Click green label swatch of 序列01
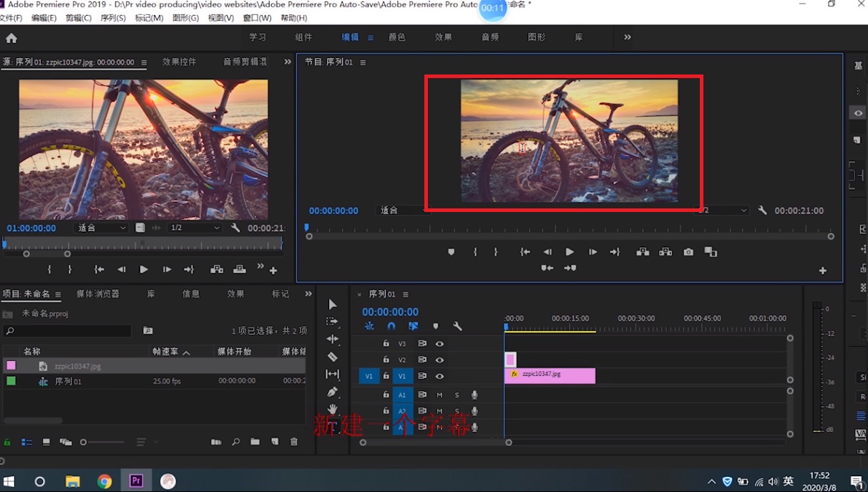This screenshot has height=492, width=868. pyautogui.click(x=11, y=381)
